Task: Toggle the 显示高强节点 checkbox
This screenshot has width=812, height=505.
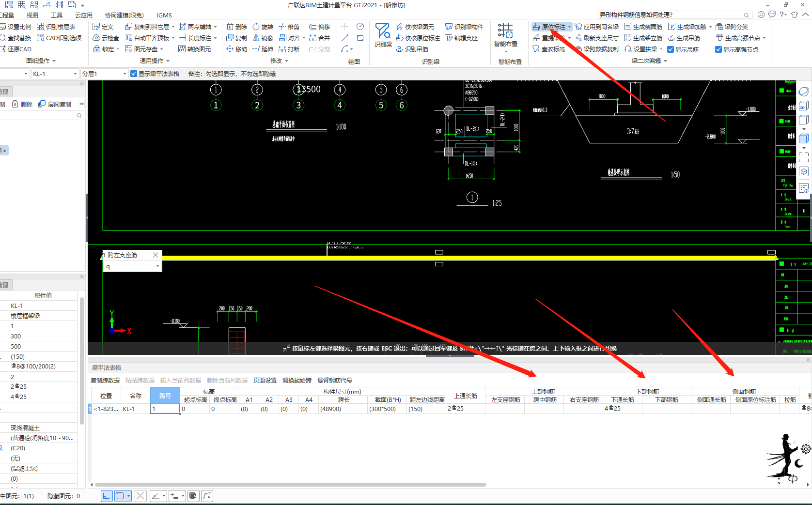Action: [x=718, y=49]
